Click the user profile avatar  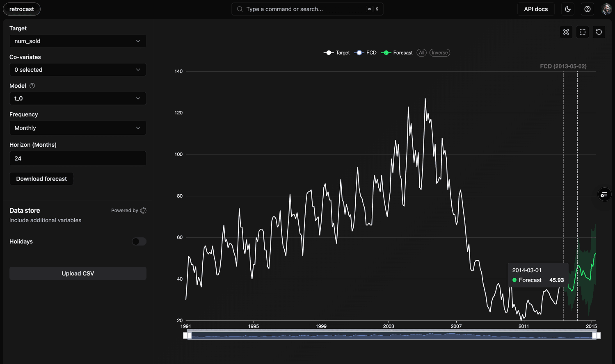click(x=606, y=9)
